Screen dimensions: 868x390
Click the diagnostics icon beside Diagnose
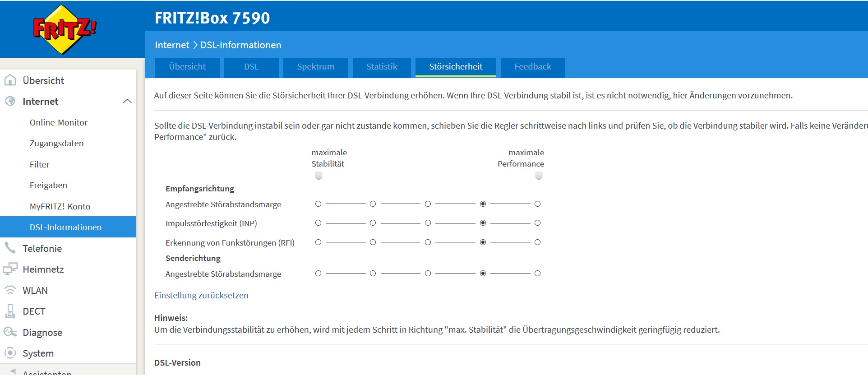(10, 332)
